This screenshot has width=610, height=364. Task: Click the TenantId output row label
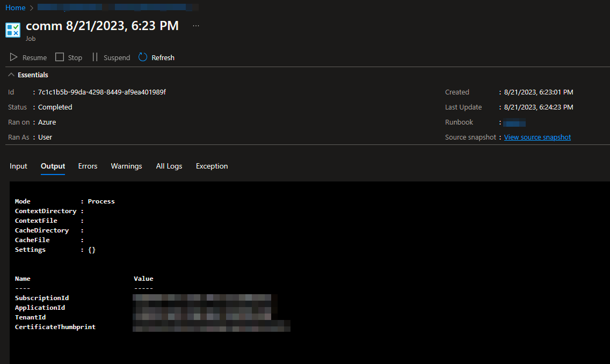pyautogui.click(x=31, y=317)
